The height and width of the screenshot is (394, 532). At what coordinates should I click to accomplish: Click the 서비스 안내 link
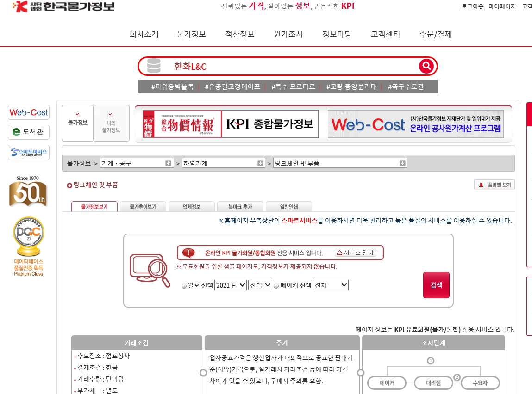(357, 252)
